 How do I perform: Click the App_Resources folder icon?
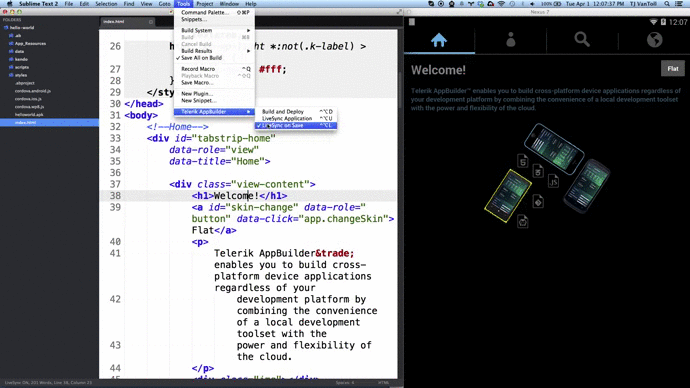click(x=11, y=43)
